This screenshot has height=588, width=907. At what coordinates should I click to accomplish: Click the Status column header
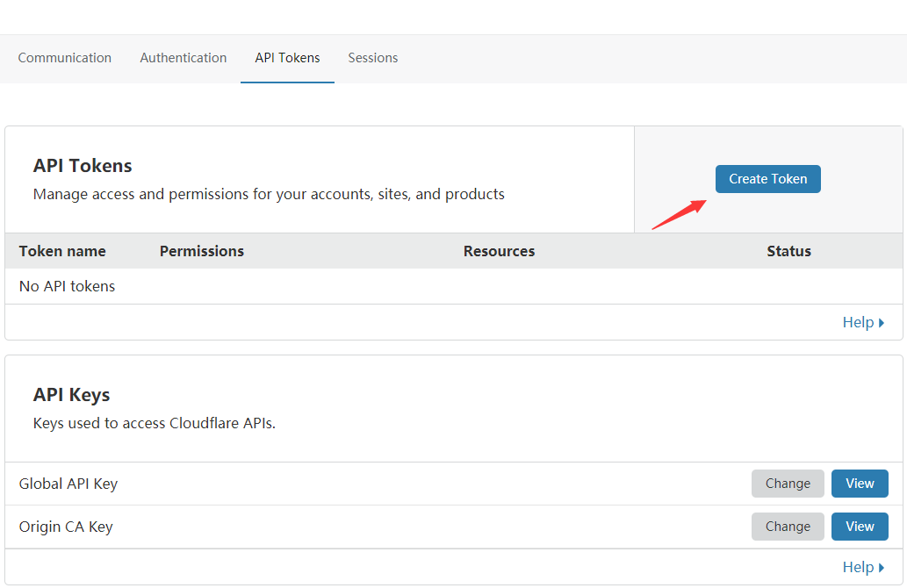(x=788, y=251)
